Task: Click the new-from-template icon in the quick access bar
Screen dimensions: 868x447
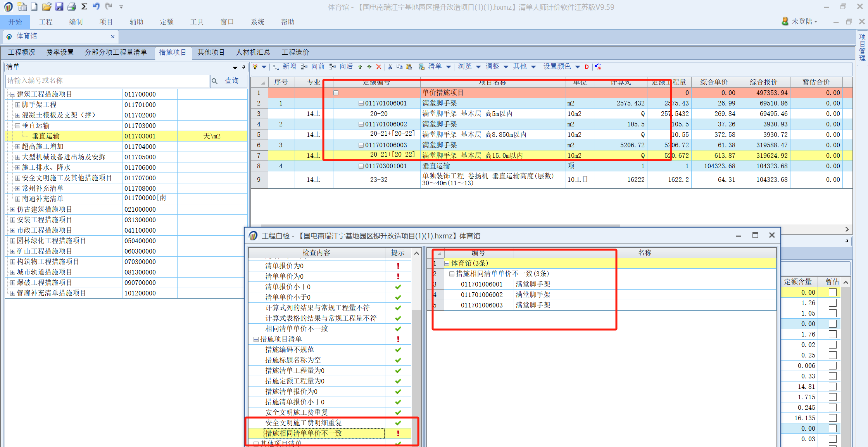Action: click(x=22, y=7)
